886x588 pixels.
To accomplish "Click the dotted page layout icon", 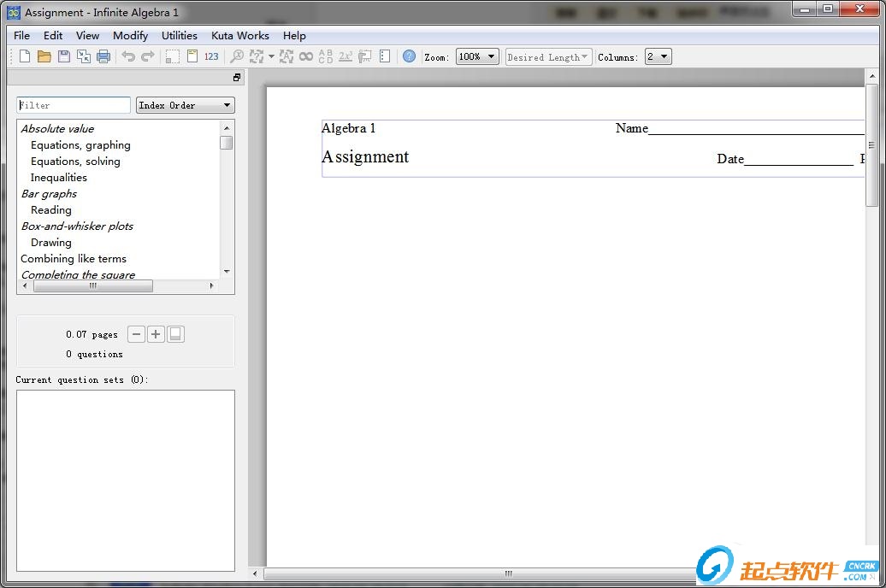I will (385, 56).
